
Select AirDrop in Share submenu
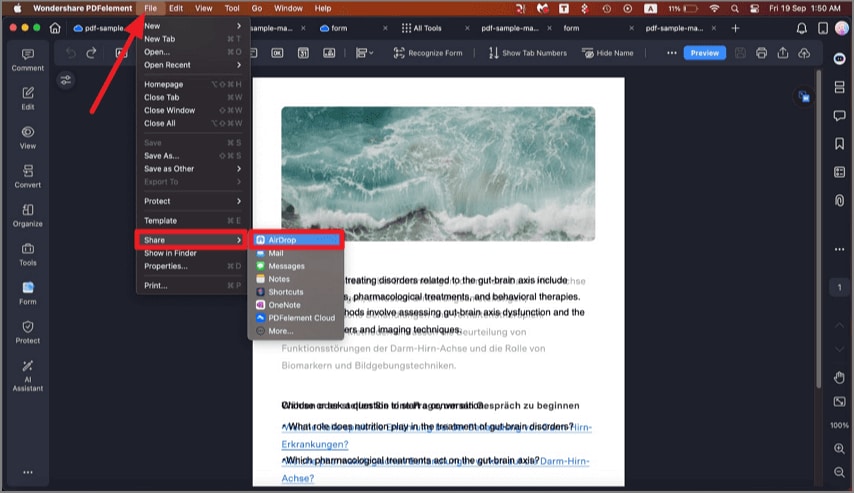(296, 240)
